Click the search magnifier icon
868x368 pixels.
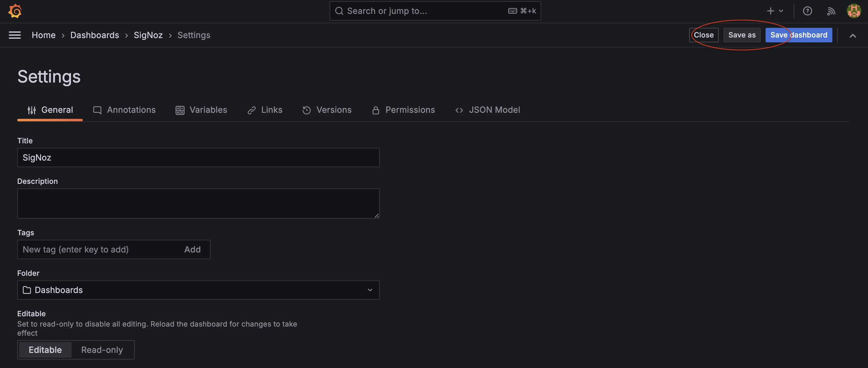339,11
